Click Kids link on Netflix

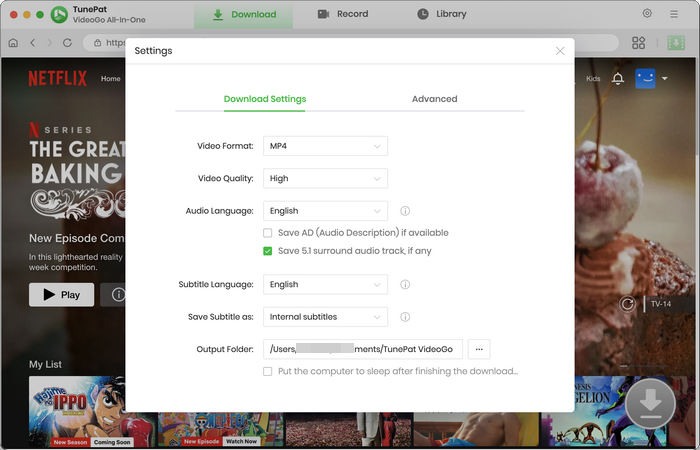[x=593, y=79]
